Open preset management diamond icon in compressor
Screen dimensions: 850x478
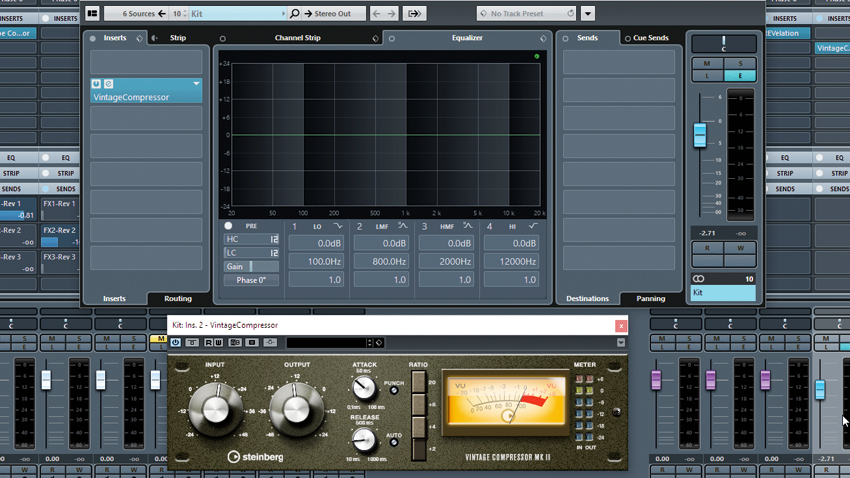(379, 343)
